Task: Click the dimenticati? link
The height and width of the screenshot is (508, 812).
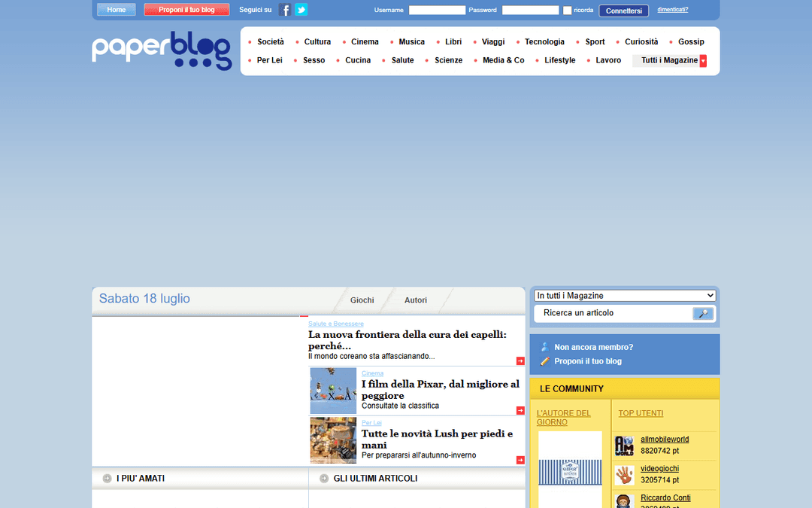Action: pyautogui.click(x=672, y=9)
